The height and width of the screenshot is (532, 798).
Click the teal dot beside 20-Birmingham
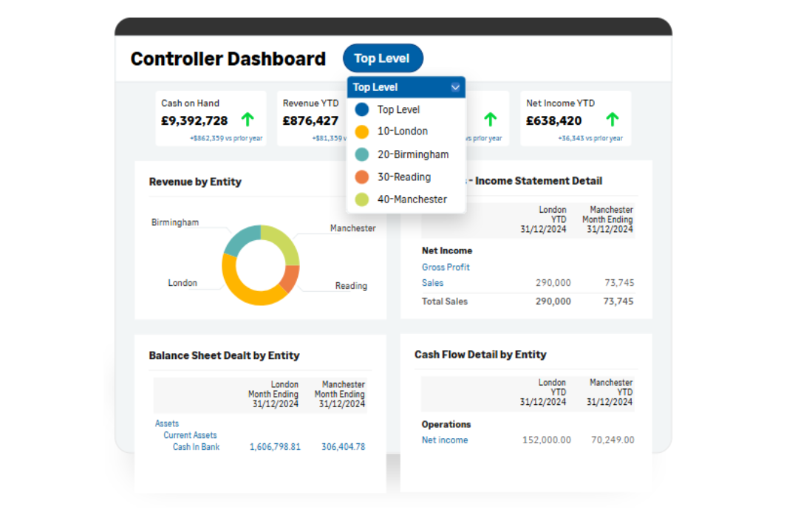click(x=361, y=154)
